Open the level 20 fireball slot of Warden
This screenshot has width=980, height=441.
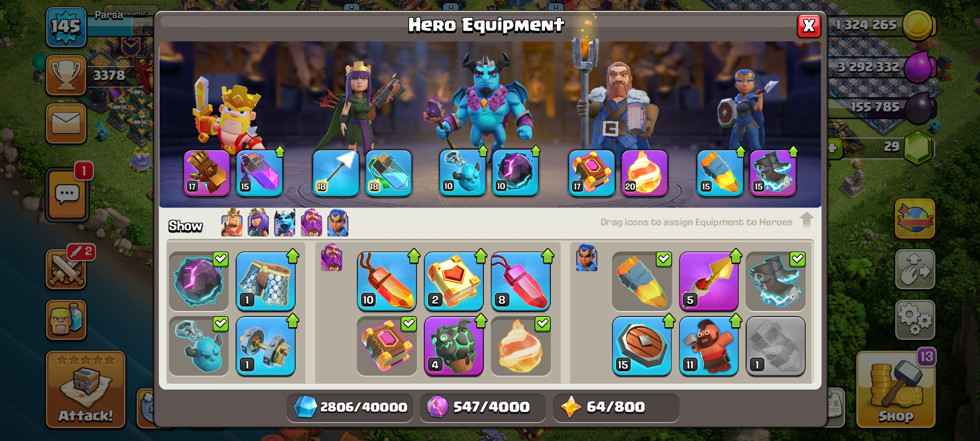pyautogui.click(x=644, y=173)
